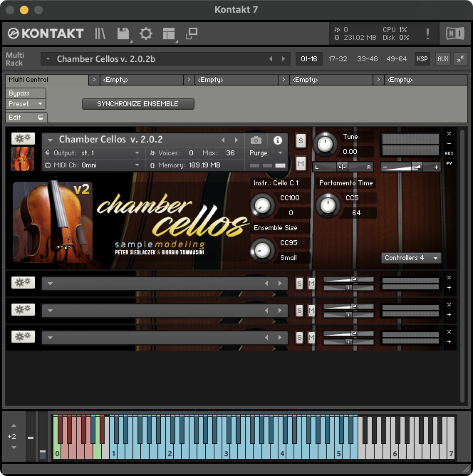
Task: Open second empty slot dropdown arrow
Action: click(50, 284)
